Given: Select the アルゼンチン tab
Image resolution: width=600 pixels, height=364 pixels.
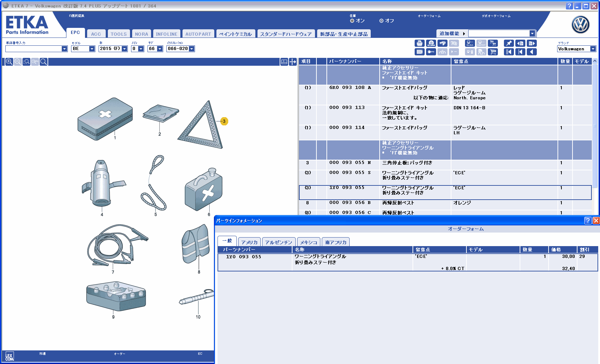Looking at the screenshot, I should (x=279, y=242).
